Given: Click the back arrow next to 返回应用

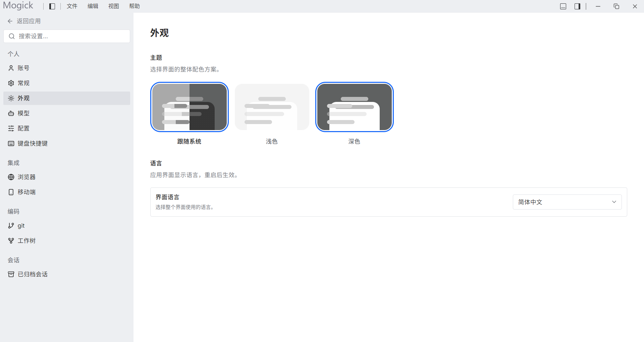Looking at the screenshot, I should (x=10, y=21).
